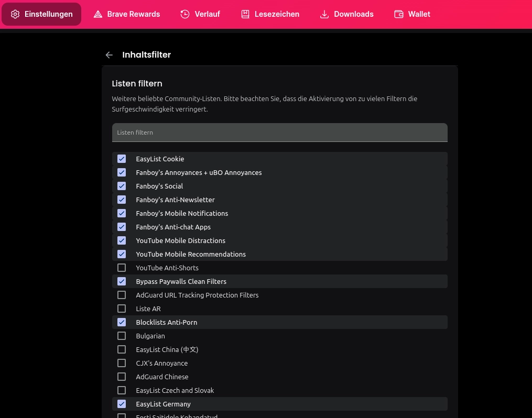Image resolution: width=532 pixels, height=418 pixels.
Task: Uncheck Fanboy's Anti-Newsletter checkbox
Action: 122,200
